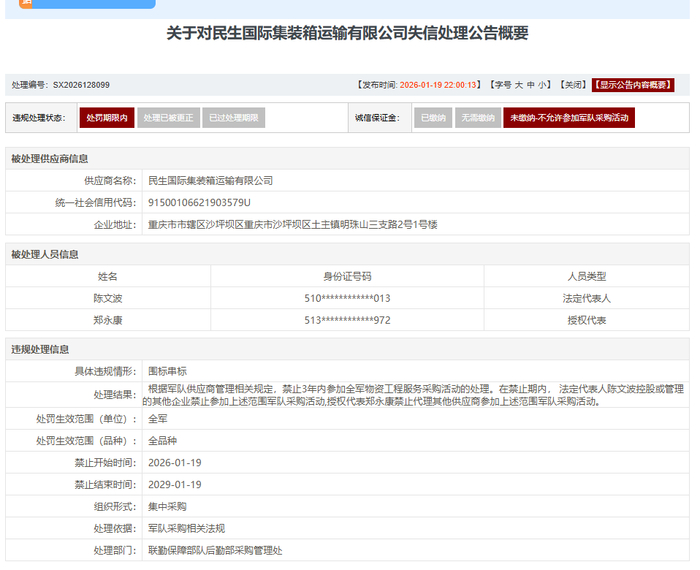
Task: Select the 已过处理期限 status tag
Action: click(233, 118)
